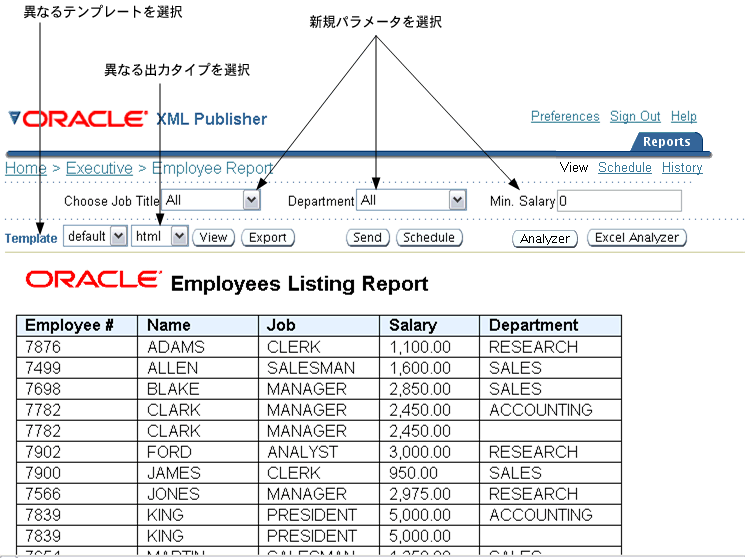Open the Preferences link

tap(565, 116)
